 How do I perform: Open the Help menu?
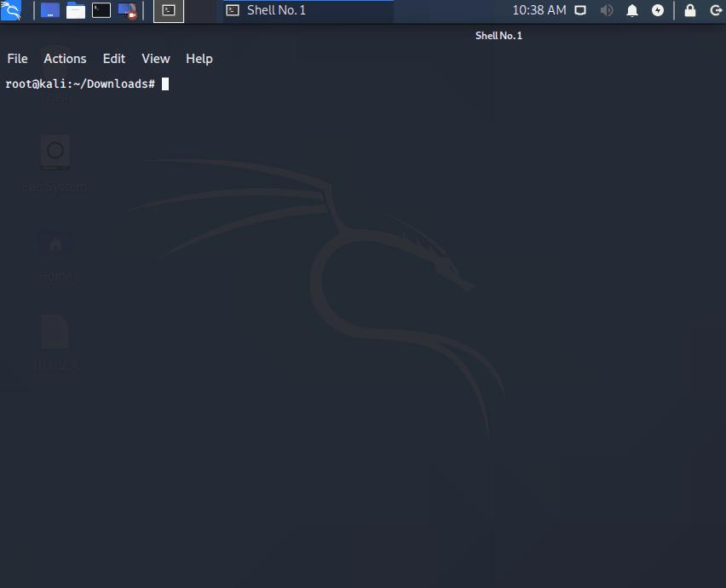199,59
